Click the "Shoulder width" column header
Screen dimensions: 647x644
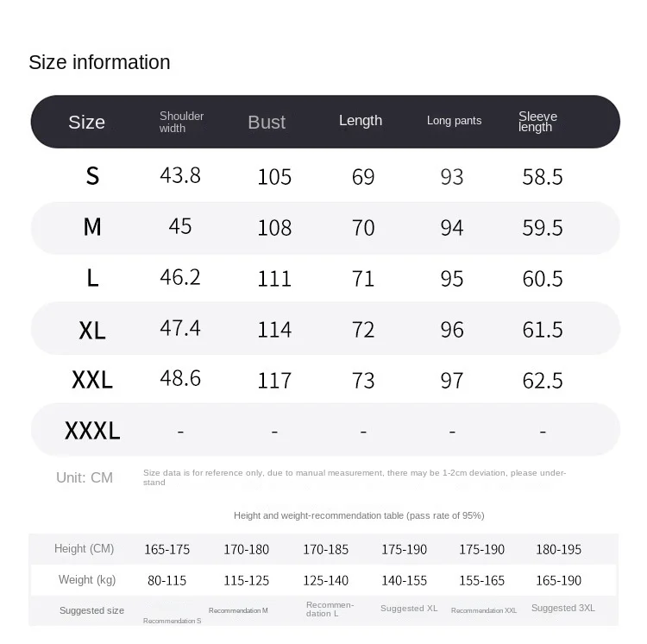(181, 122)
